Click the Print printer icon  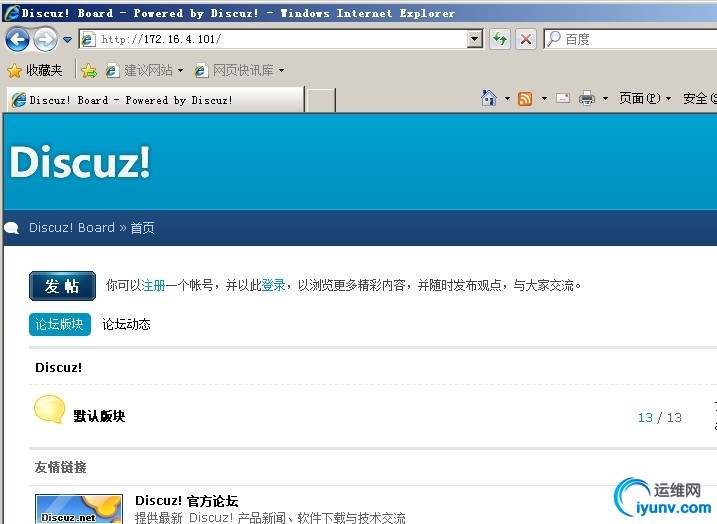pos(587,98)
